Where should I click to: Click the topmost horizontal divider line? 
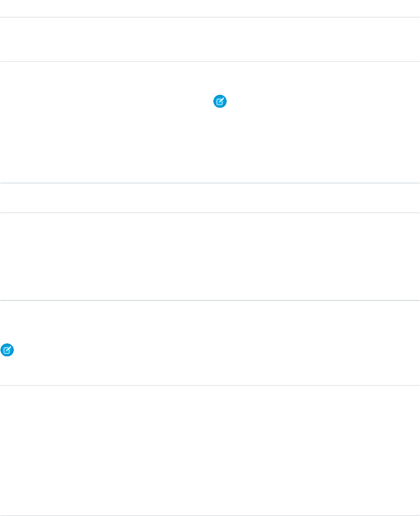pyautogui.click(x=210, y=17)
